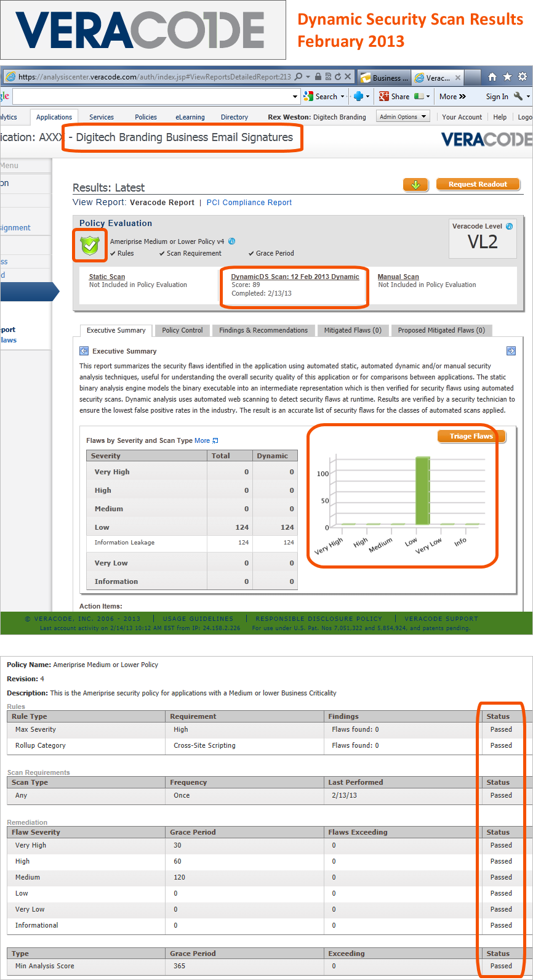Image resolution: width=533 pixels, height=980 pixels.
Task: Open the Google search box history dropdown
Action: 295,97
